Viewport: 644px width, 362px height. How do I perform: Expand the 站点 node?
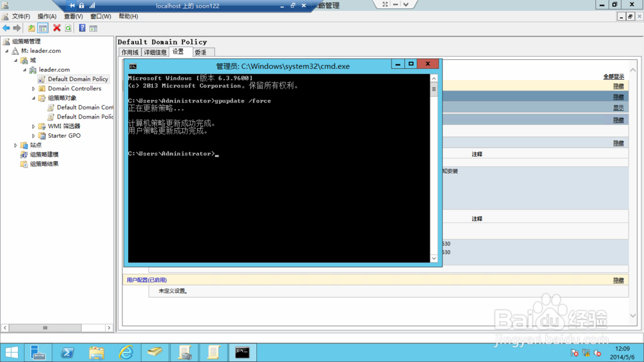[16, 146]
